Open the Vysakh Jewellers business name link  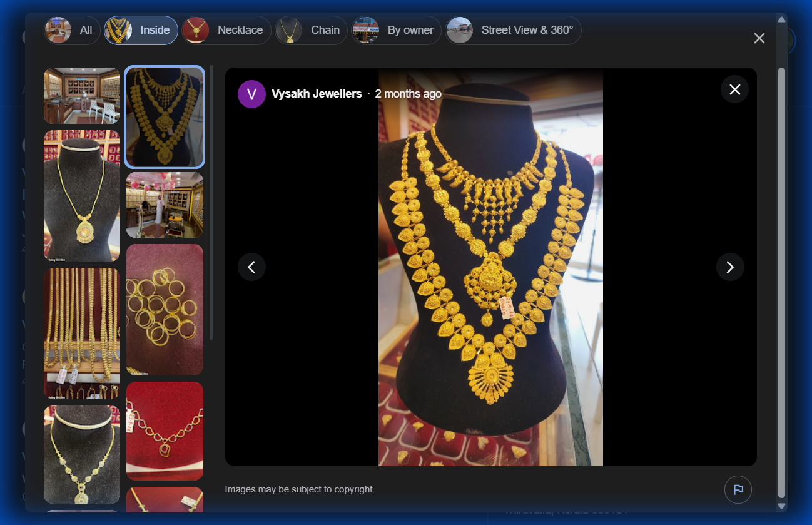[x=316, y=94]
